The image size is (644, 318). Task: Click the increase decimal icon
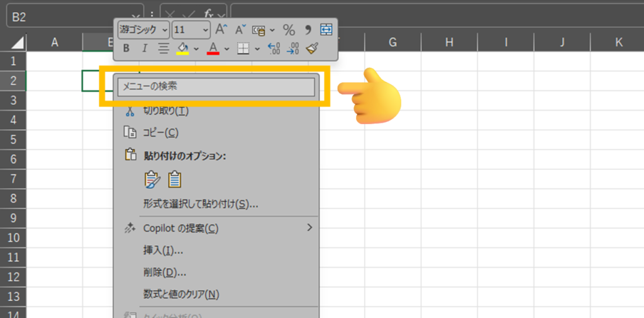[274, 48]
